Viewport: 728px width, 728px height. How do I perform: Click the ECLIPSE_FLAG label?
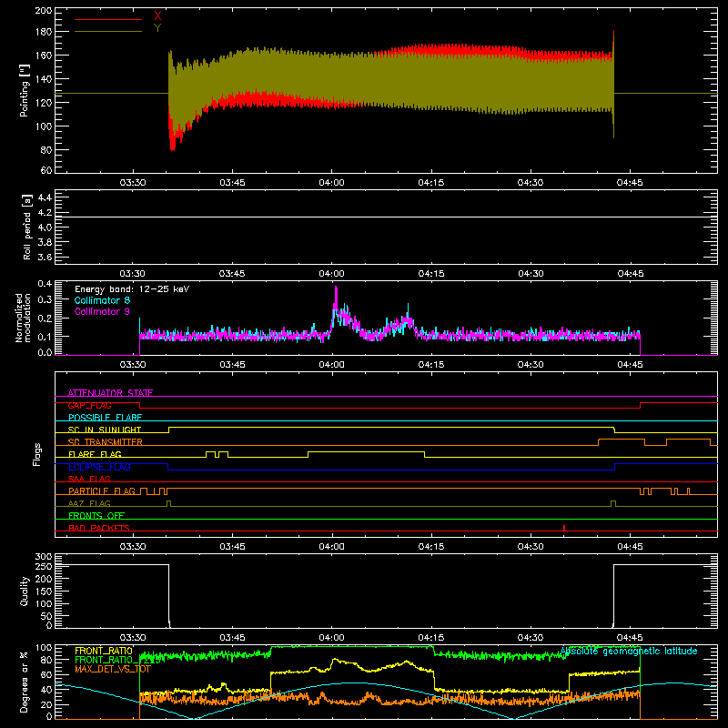(99, 467)
